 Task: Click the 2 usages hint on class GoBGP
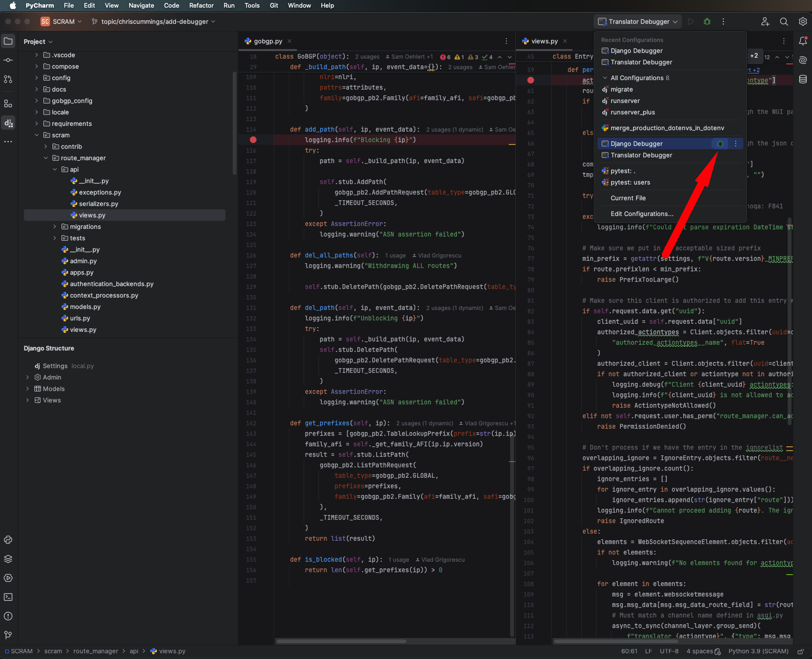(x=367, y=57)
